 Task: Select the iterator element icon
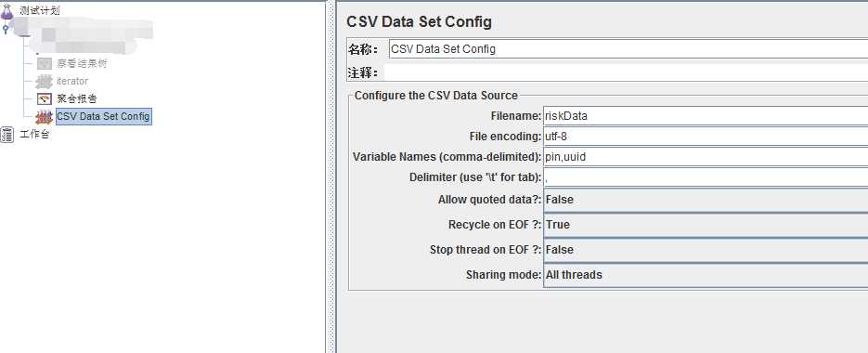click(x=45, y=82)
